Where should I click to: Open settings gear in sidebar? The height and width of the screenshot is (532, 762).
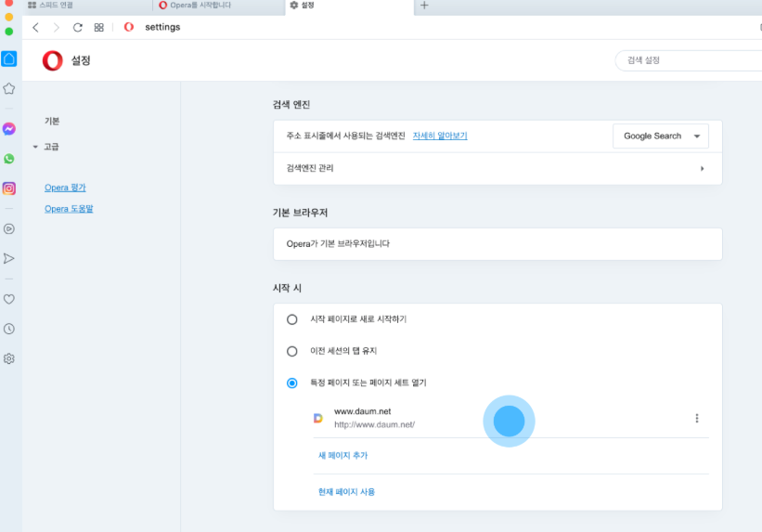tap(9, 358)
